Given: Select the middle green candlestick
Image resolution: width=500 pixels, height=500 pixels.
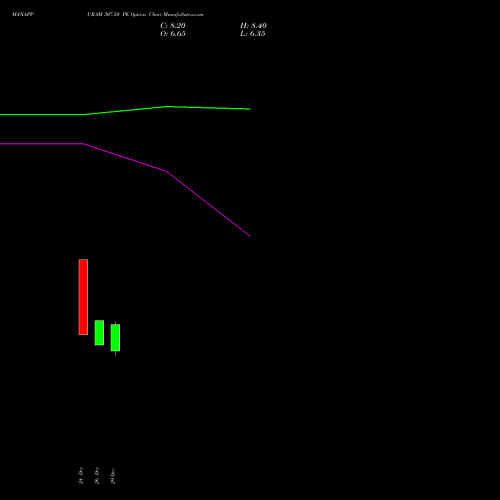Looking at the screenshot, I should click(99, 332).
